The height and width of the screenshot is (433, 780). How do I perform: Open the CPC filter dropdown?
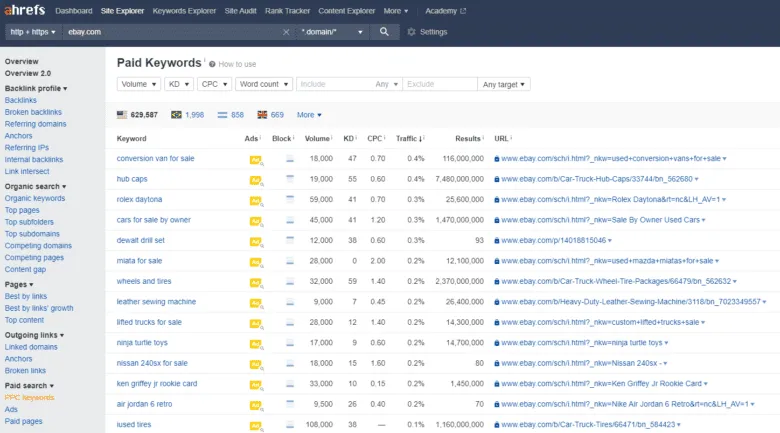(214, 84)
